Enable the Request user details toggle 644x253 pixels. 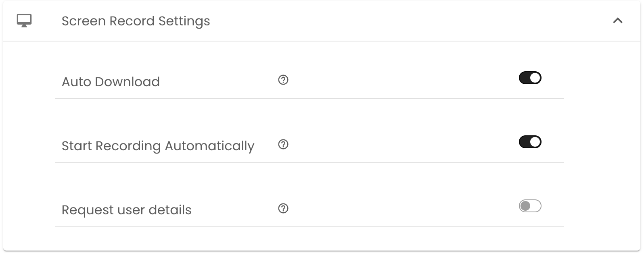click(x=530, y=206)
